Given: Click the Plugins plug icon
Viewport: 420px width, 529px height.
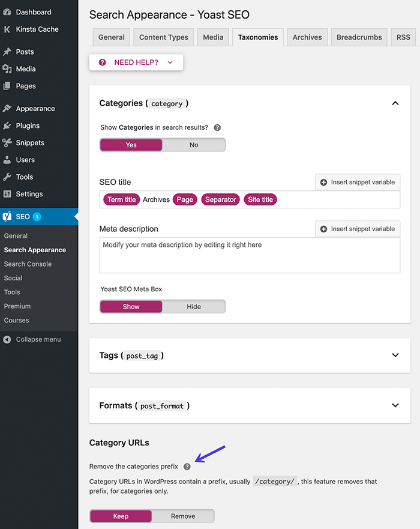Looking at the screenshot, I should point(7,125).
